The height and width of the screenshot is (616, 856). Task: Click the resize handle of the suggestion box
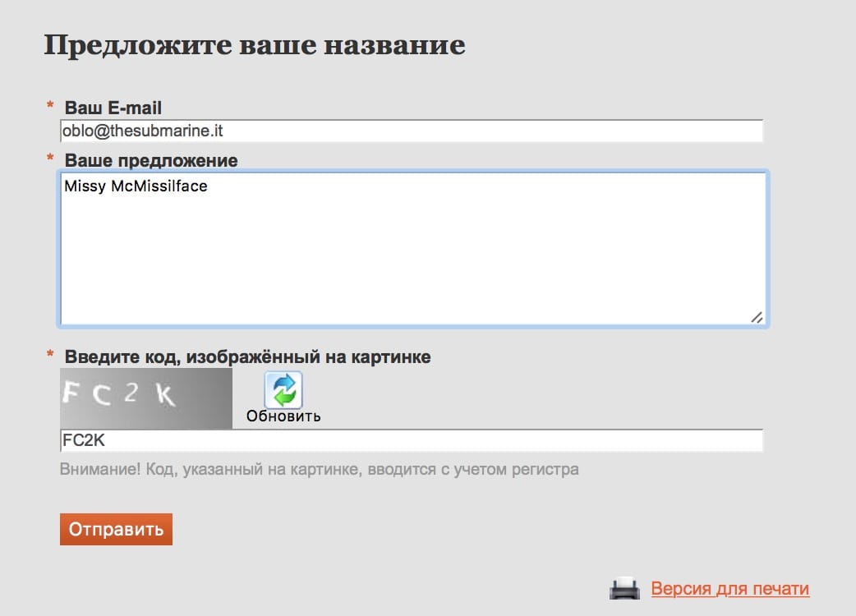pyautogui.click(x=757, y=317)
